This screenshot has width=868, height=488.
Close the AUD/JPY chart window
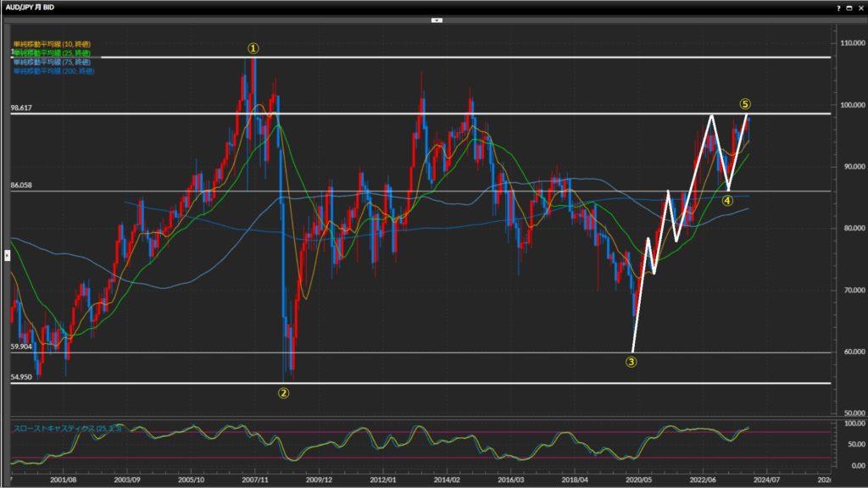pyautogui.click(x=860, y=7)
